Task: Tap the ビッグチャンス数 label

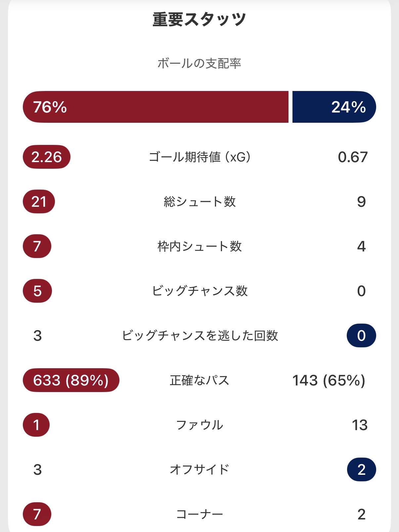Action: (x=199, y=291)
